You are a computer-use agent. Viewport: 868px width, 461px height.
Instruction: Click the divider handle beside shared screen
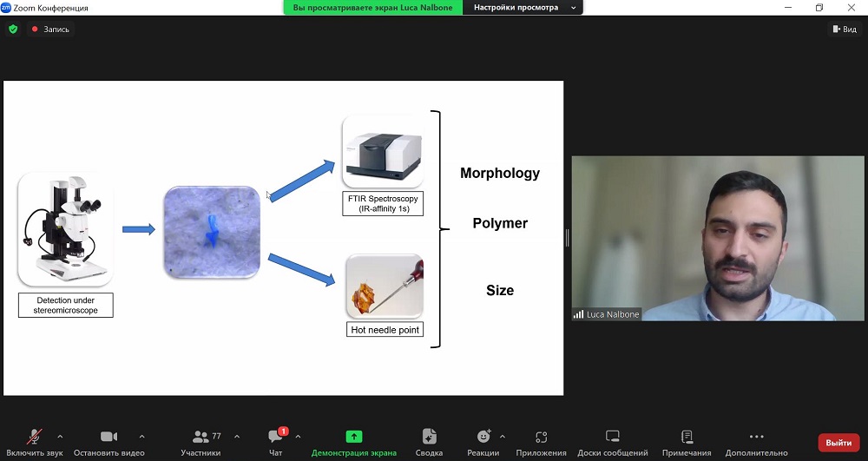pos(567,238)
